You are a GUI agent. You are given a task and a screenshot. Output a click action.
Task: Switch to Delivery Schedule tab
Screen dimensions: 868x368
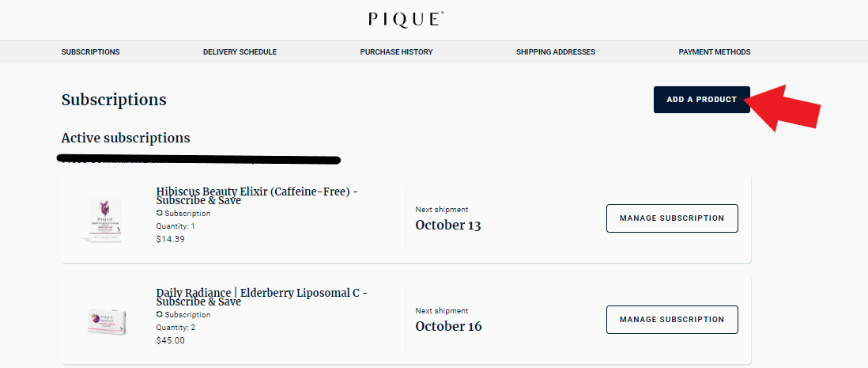[x=240, y=52]
